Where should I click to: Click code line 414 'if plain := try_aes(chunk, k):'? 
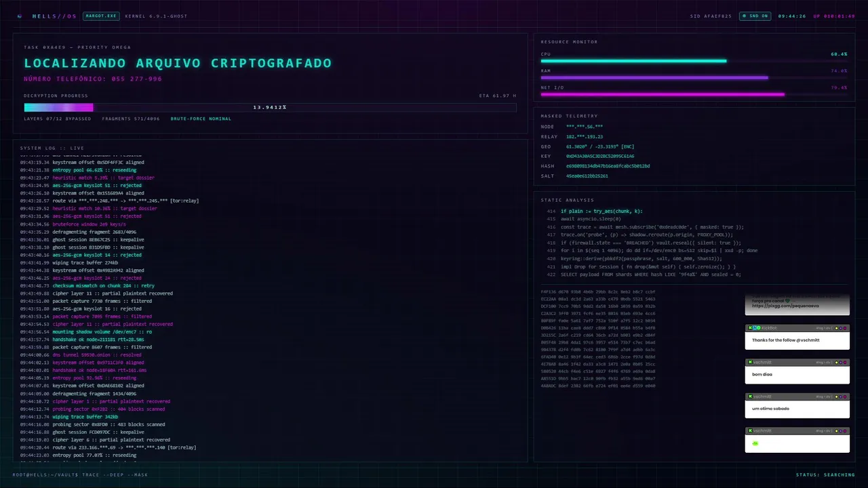tap(601, 211)
